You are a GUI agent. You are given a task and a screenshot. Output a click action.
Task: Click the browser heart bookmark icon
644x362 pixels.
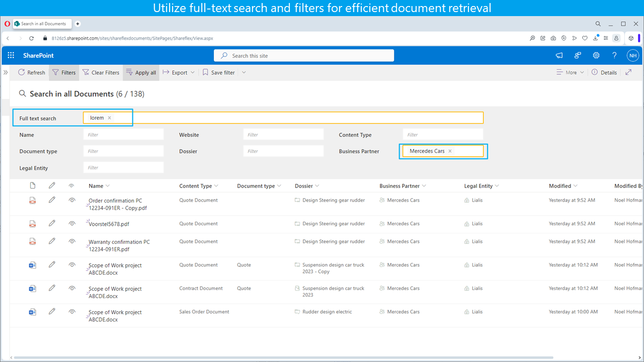tap(585, 38)
